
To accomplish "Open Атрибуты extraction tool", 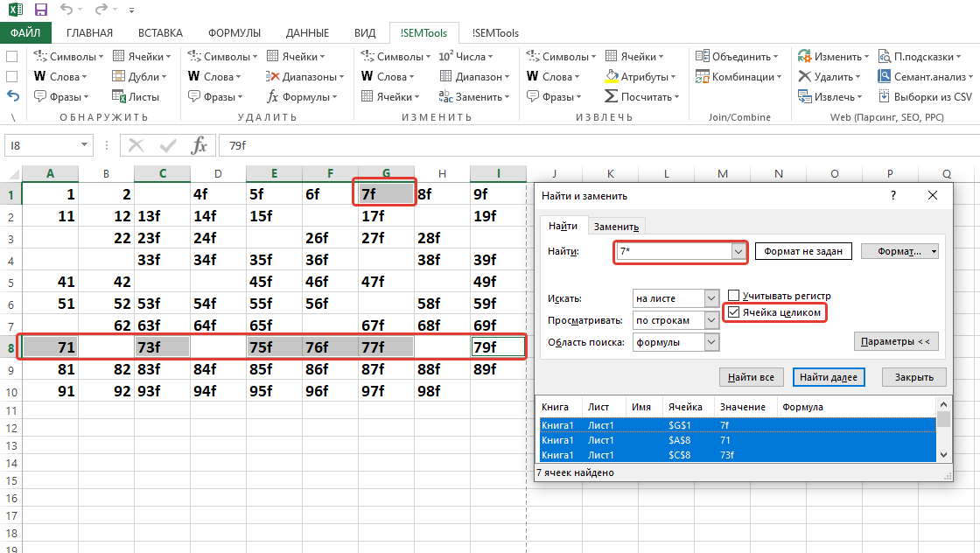I will pyautogui.click(x=640, y=76).
